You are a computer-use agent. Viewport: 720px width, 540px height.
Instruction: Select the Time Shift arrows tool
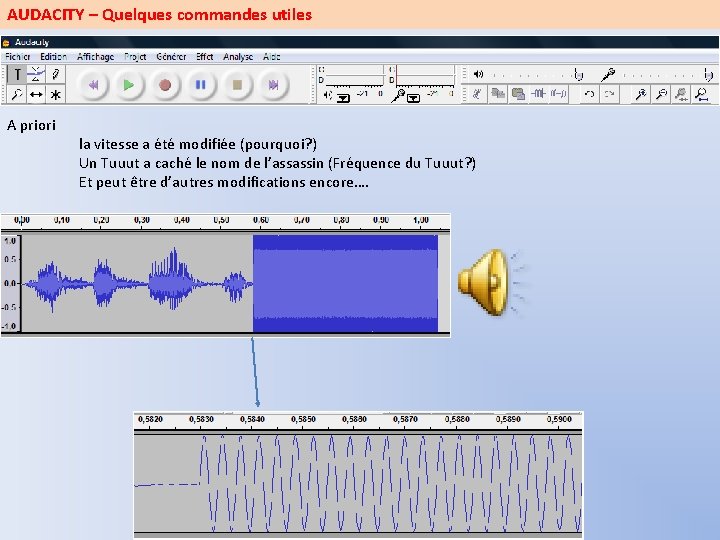click(36, 95)
